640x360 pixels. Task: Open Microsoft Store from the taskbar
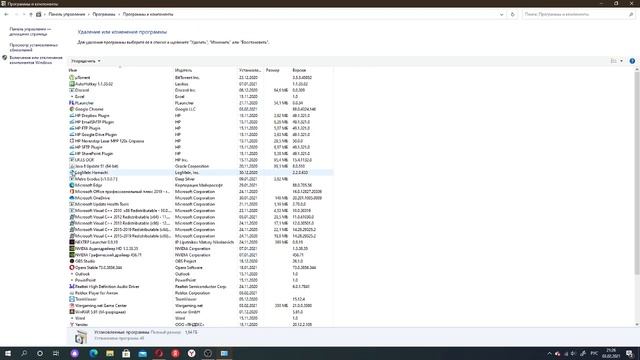pos(126,353)
